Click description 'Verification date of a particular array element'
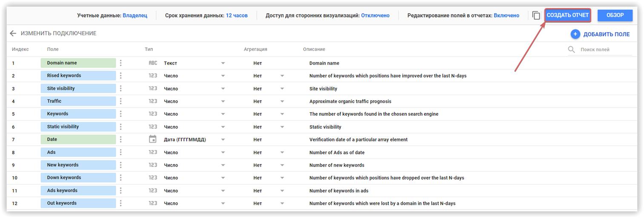Image resolution: width=644 pixels, height=218 pixels. click(358, 140)
